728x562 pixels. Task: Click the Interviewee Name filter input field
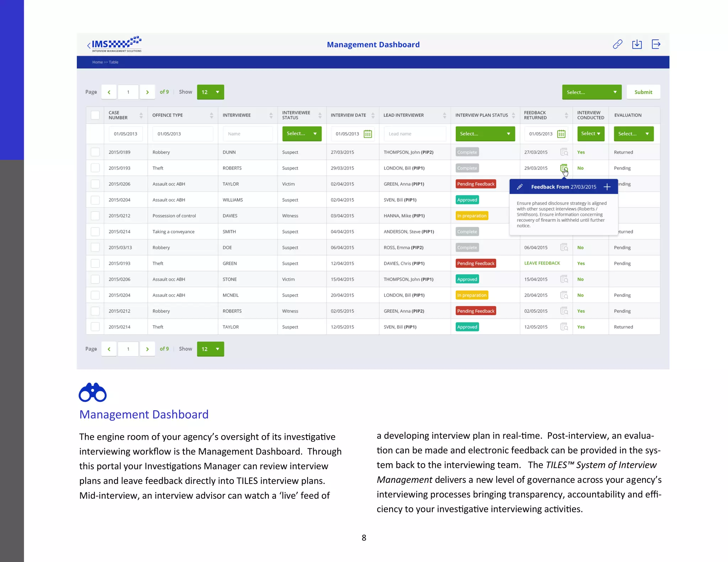pyautogui.click(x=248, y=134)
